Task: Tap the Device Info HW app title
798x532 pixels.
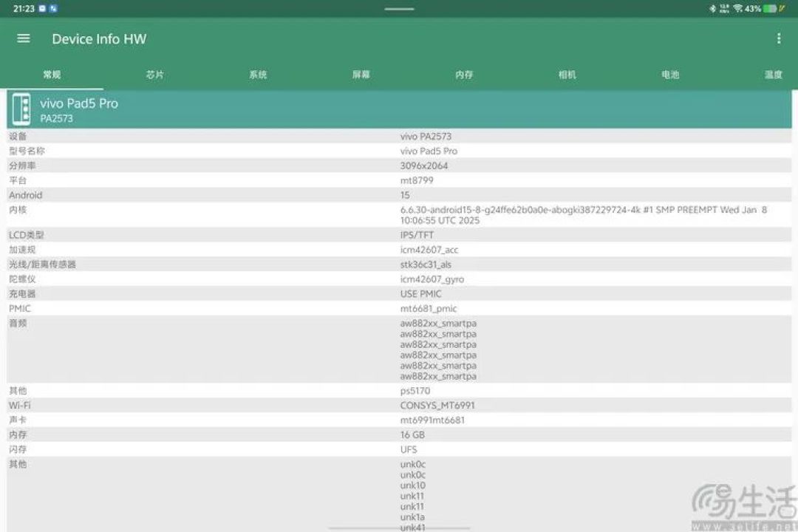Action: (99, 39)
